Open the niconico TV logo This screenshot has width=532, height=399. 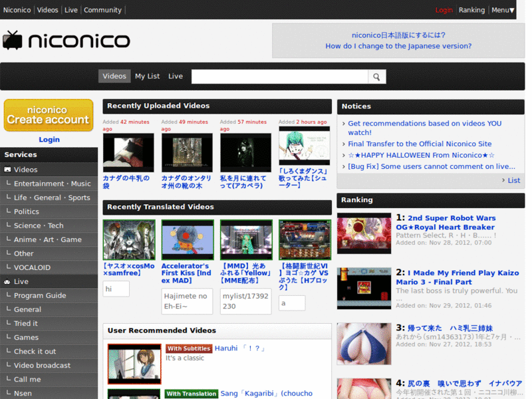click(66, 41)
